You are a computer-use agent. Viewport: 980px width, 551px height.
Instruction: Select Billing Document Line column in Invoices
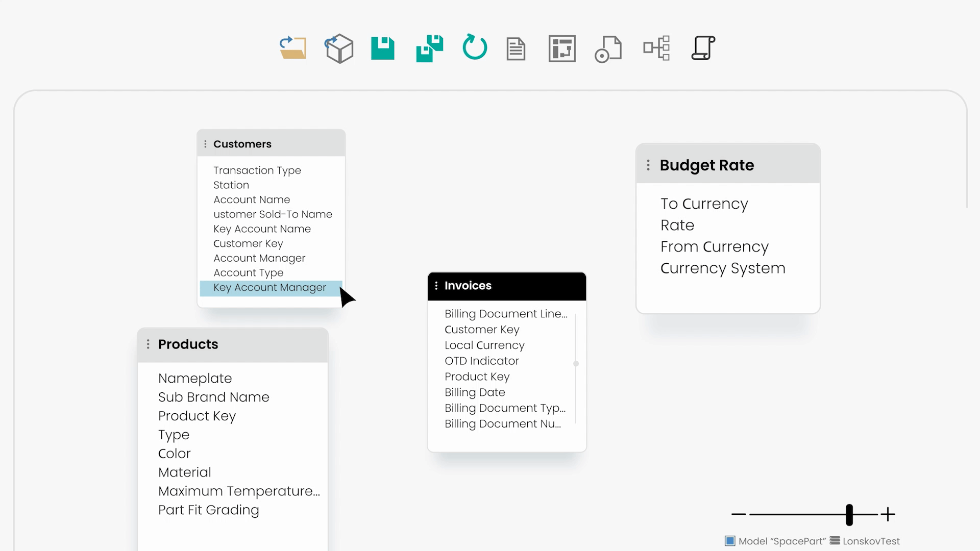click(x=506, y=314)
